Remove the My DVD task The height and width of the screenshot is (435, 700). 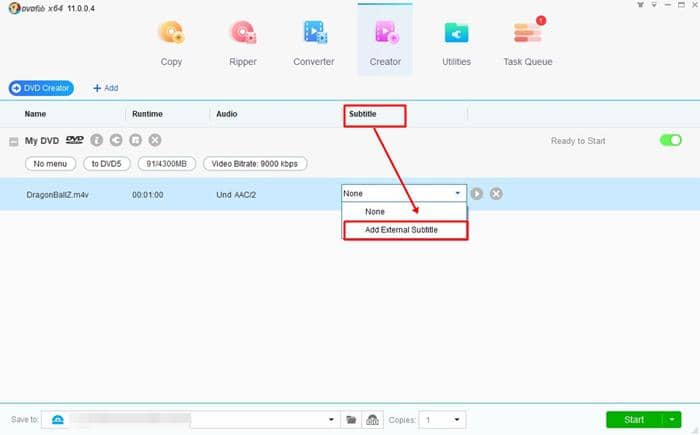pos(155,140)
